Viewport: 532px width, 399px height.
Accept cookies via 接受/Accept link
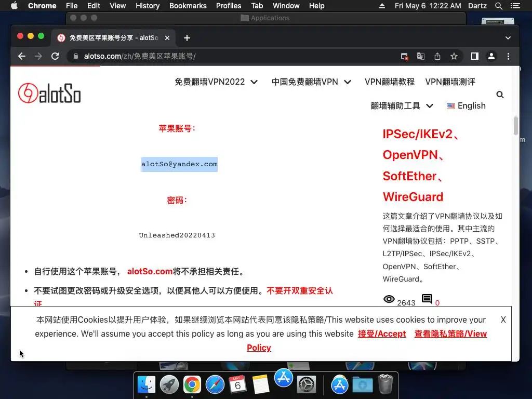coord(382,334)
